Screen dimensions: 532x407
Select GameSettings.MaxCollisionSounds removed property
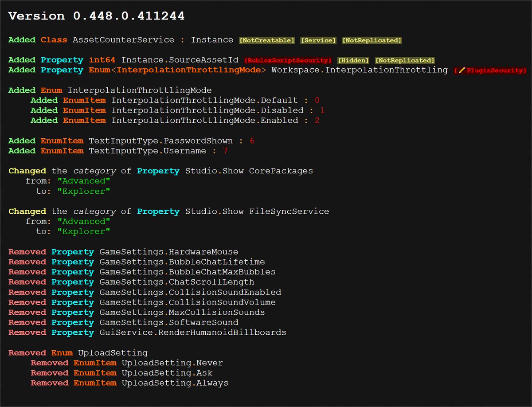click(182, 313)
